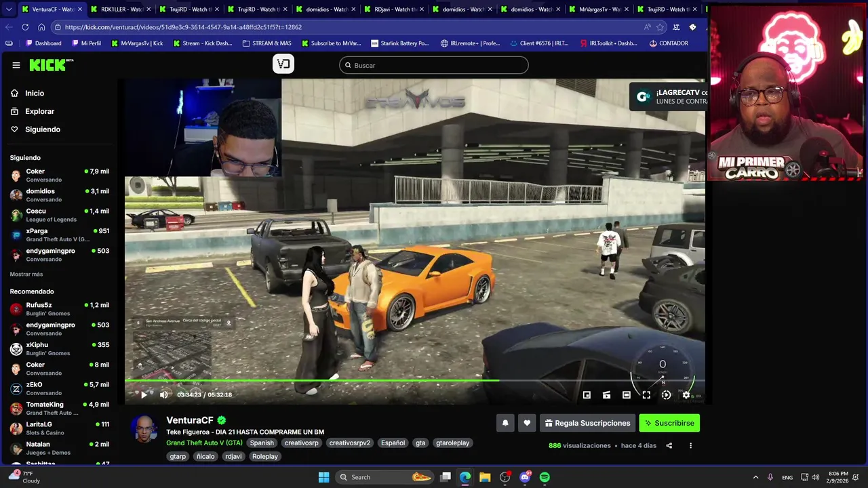Open video player settings gear
Image resolution: width=868 pixels, height=488 pixels.
[x=686, y=395]
